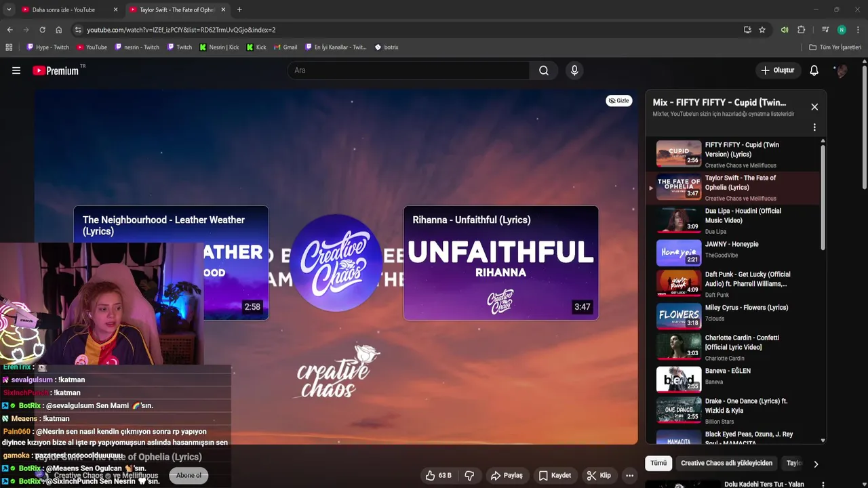Play The Neighbourhood Leather Weather card
The image size is (868, 488).
pos(171,263)
